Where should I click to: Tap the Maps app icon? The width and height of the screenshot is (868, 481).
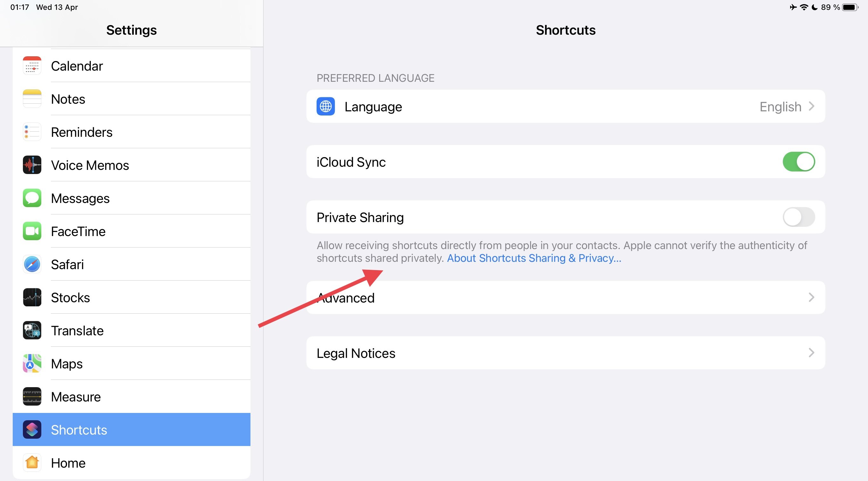coord(32,363)
